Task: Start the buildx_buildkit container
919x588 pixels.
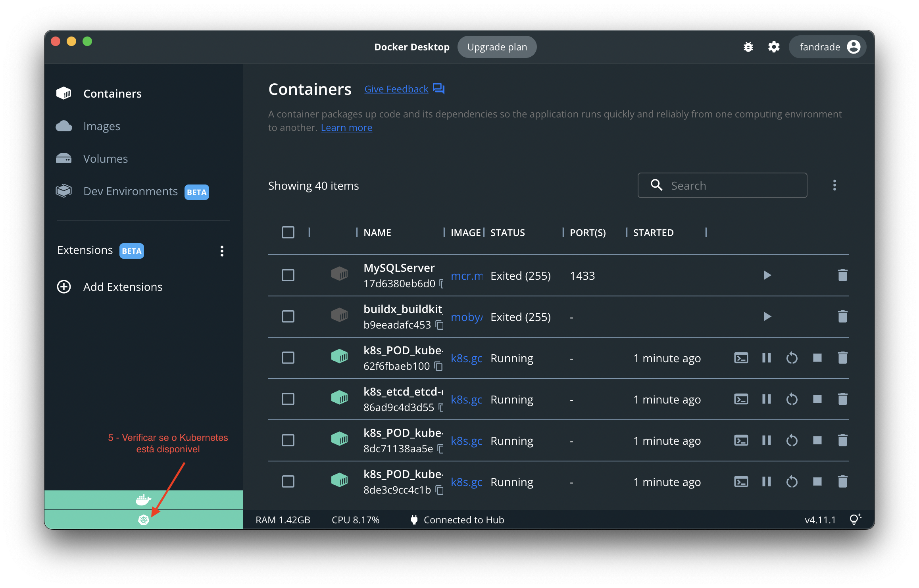Action: click(767, 317)
